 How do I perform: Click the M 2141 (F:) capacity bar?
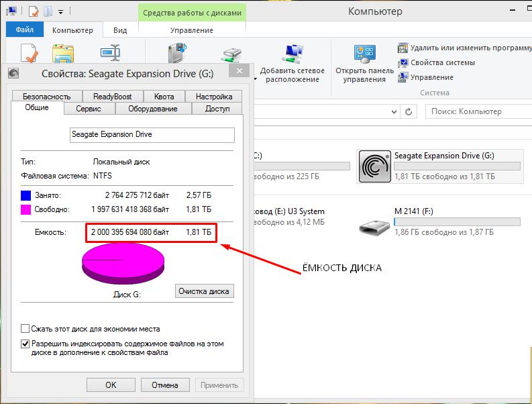tap(457, 221)
